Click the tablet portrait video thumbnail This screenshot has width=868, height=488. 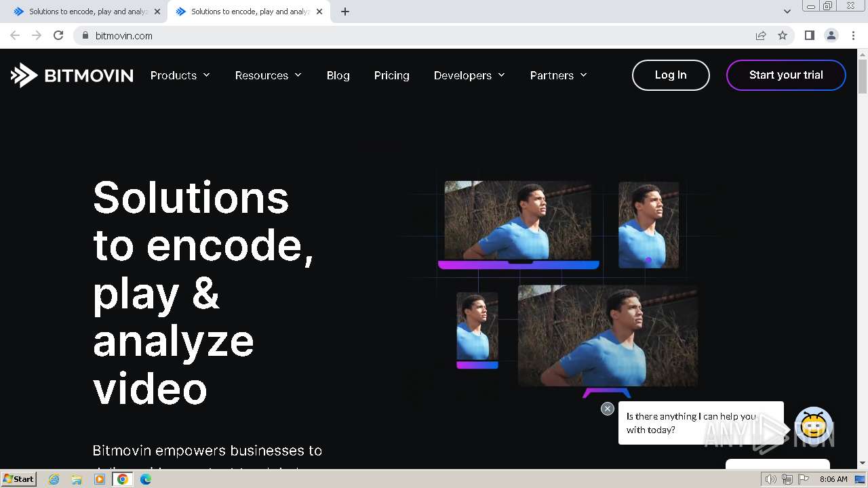click(x=649, y=224)
